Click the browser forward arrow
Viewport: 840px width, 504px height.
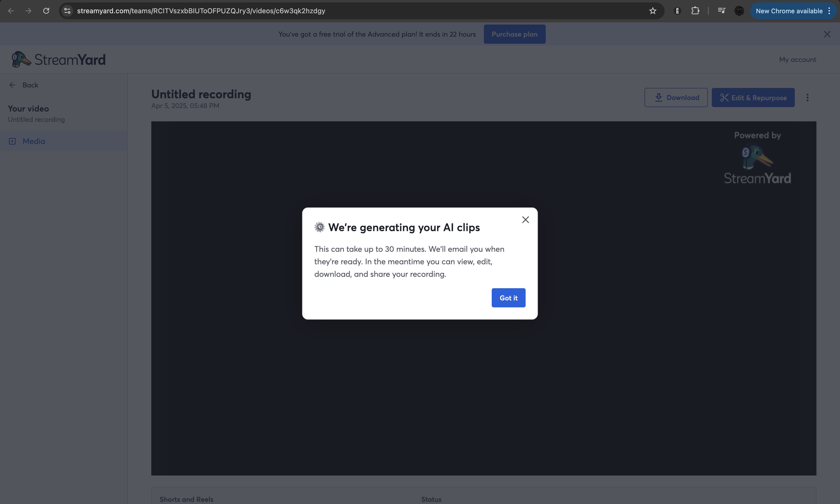coord(28,11)
